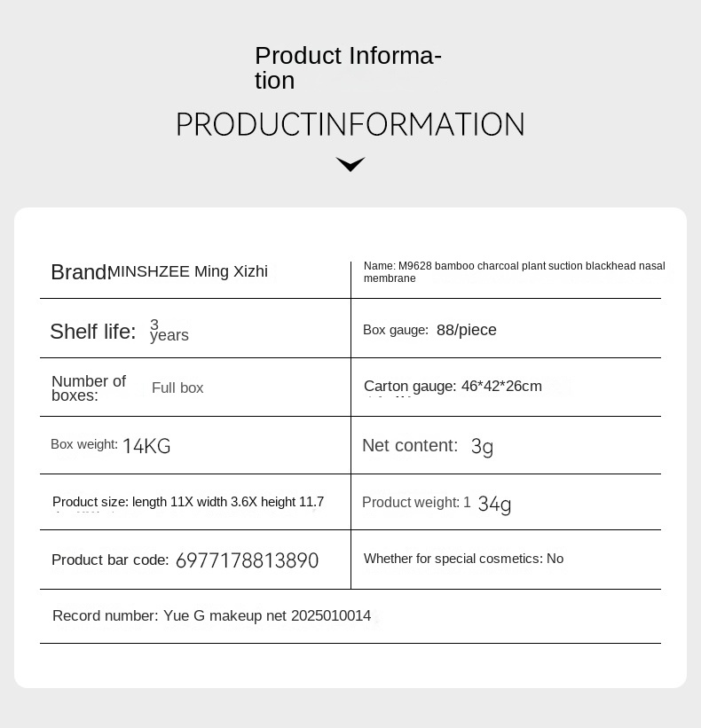The image size is (701, 728).
Task: Click the Product size dimensions text
Action: [188, 502]
